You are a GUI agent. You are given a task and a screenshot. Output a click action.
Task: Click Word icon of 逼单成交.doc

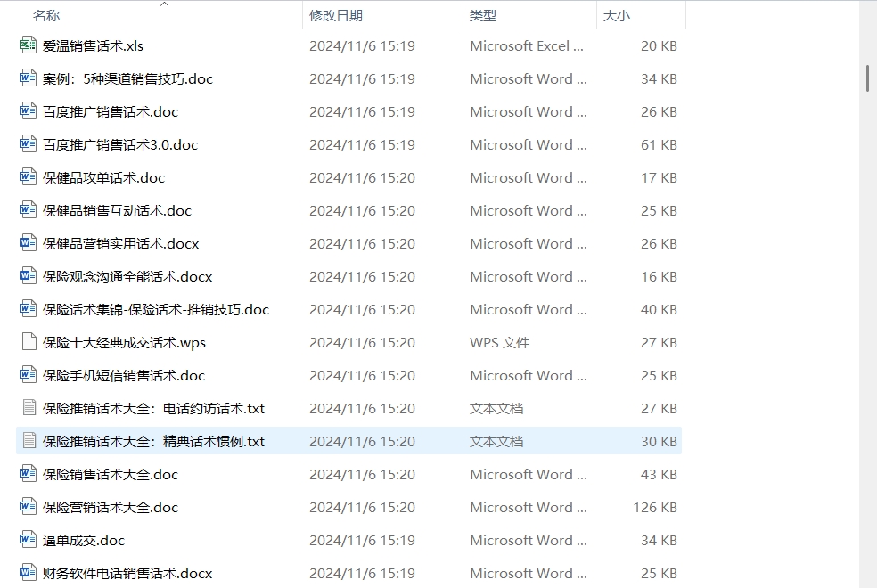tap(29, 540)
